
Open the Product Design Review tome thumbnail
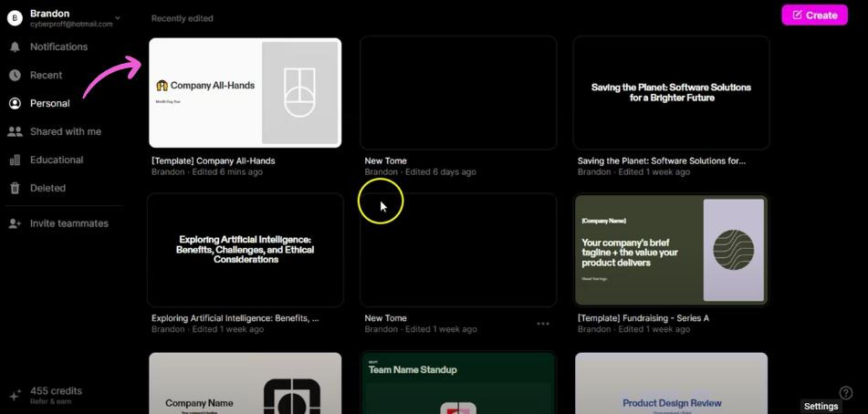coord(671,383)
